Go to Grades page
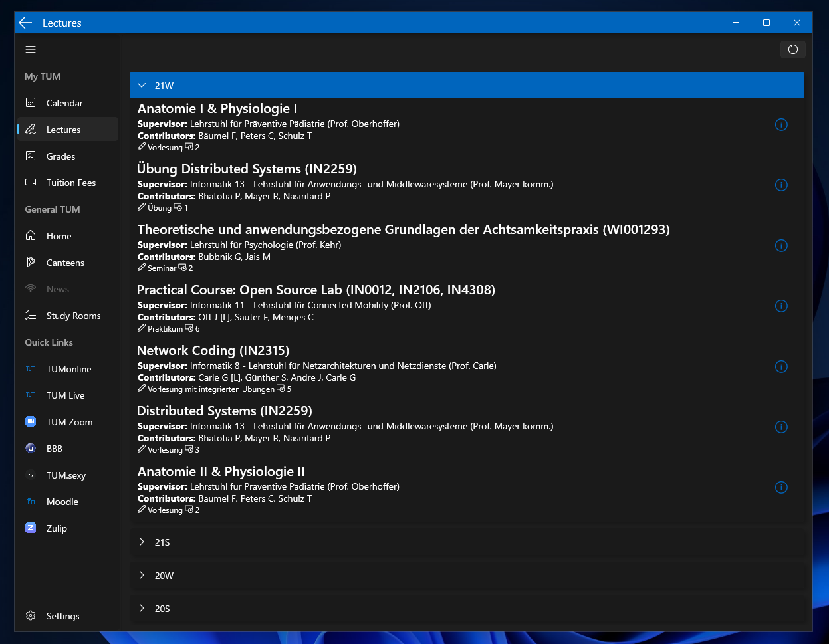 (x=68, y=156)
